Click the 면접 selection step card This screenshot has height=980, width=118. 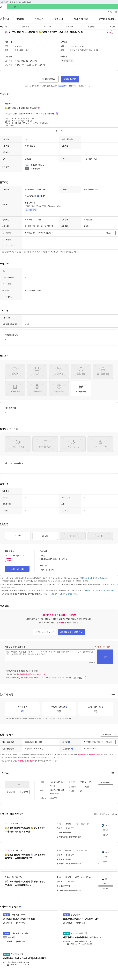click(x=45, y=536)
